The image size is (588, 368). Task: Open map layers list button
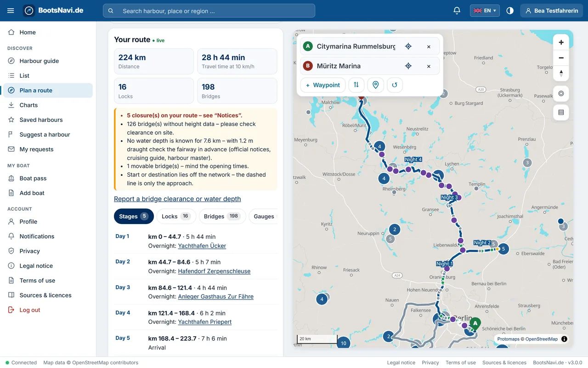(561, 112)
